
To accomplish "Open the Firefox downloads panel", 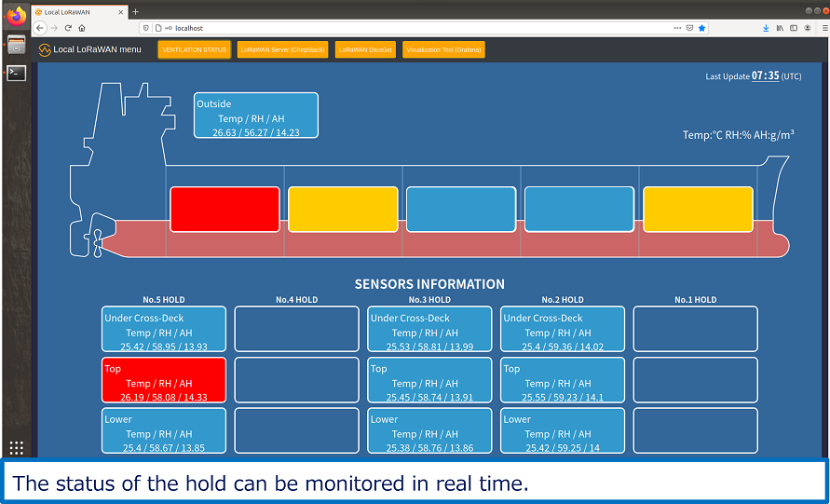I will click(x=766, y=28).
